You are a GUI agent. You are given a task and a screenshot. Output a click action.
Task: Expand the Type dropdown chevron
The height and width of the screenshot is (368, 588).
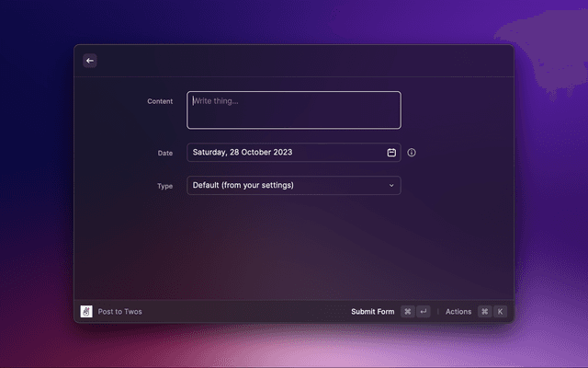click(x=391, y=186)
